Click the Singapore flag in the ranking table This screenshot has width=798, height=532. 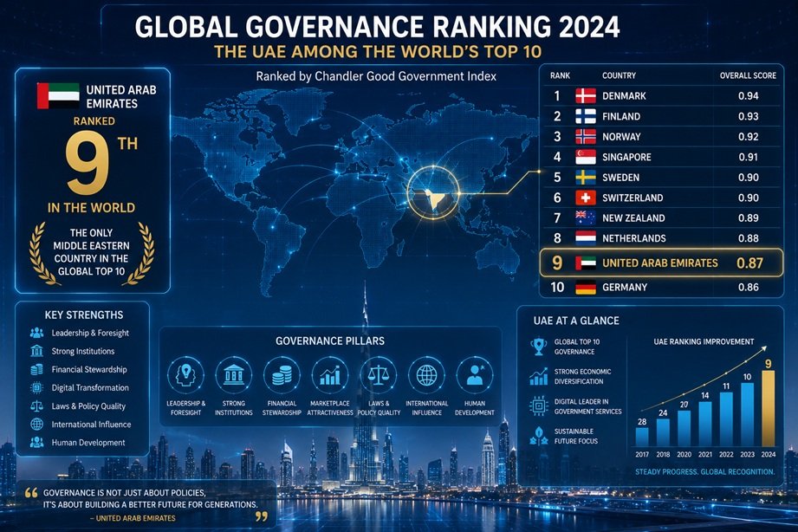pos(585,157)
